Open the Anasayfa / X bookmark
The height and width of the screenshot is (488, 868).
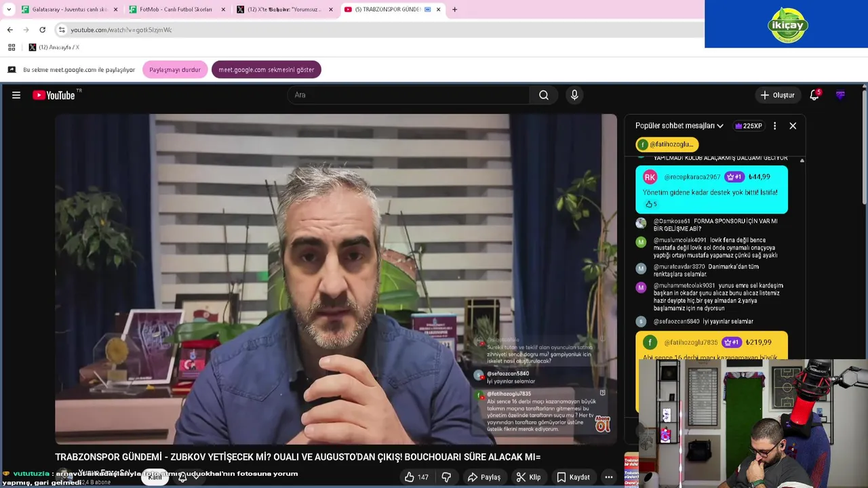click(54, 47)
